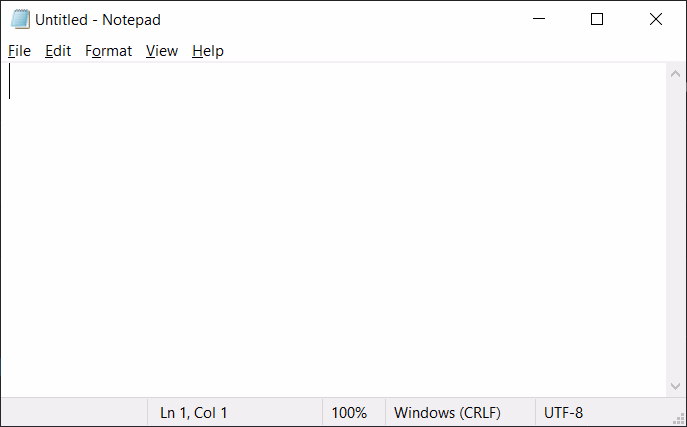Viewport: 687px width, 427px height.
Task: Maximize the Notepad window
Action: tap(597, 19)
